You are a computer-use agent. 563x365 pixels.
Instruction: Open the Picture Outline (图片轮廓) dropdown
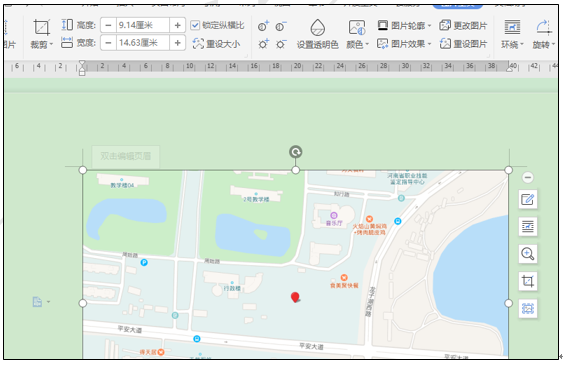(x=404, y=25)
